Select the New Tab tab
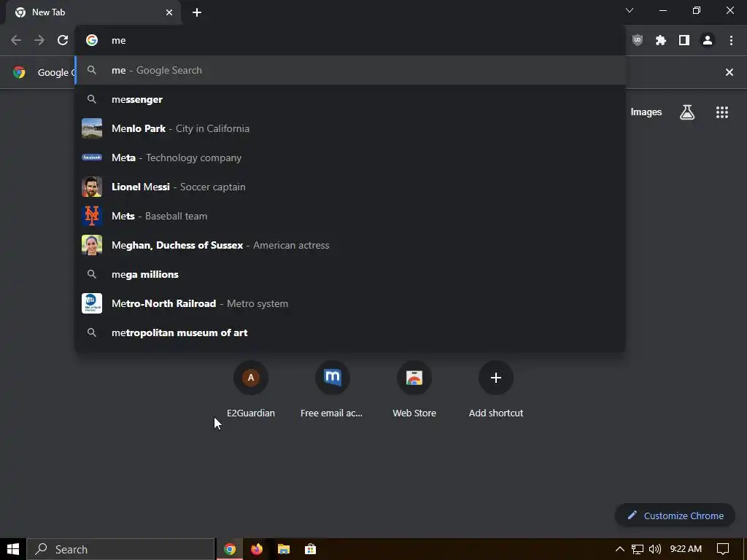747x560 pixels. pos(93,12)
